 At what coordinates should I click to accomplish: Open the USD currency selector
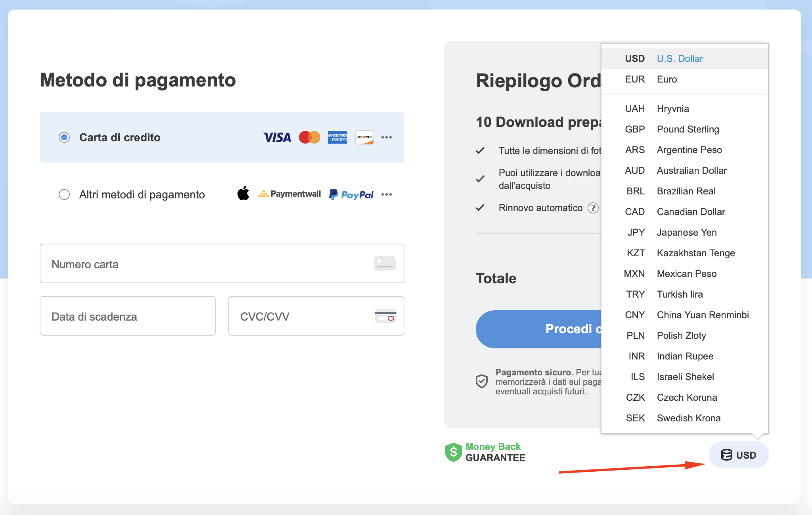(739, 455)
